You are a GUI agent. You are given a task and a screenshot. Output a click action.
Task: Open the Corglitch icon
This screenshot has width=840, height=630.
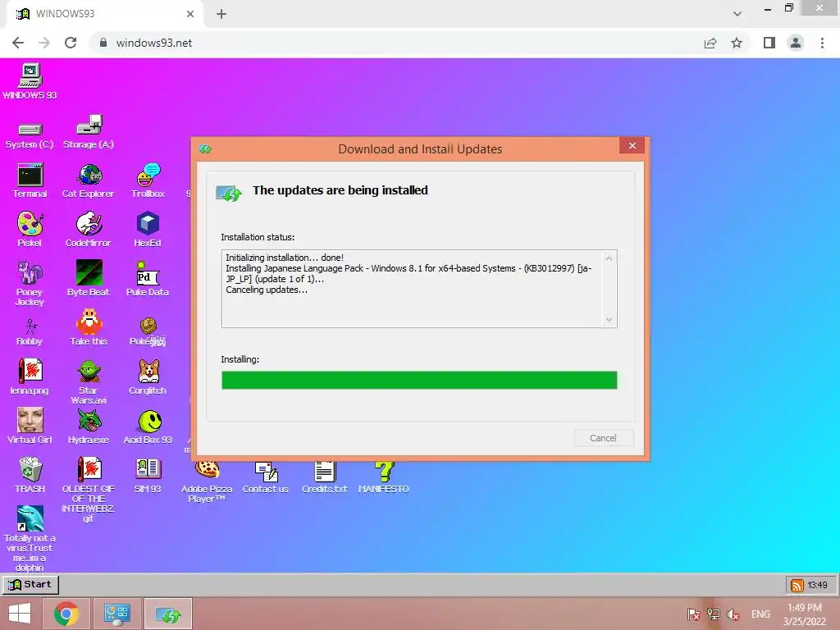point(148,377)
